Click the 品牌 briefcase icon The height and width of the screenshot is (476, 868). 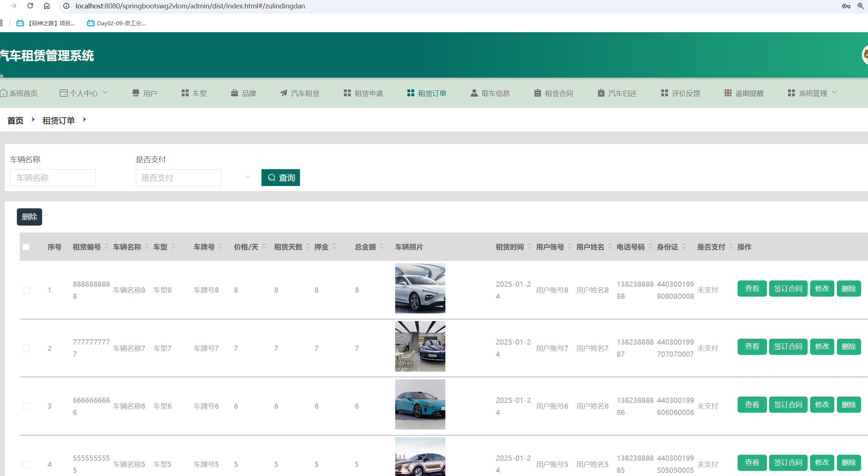click(234, 93)
